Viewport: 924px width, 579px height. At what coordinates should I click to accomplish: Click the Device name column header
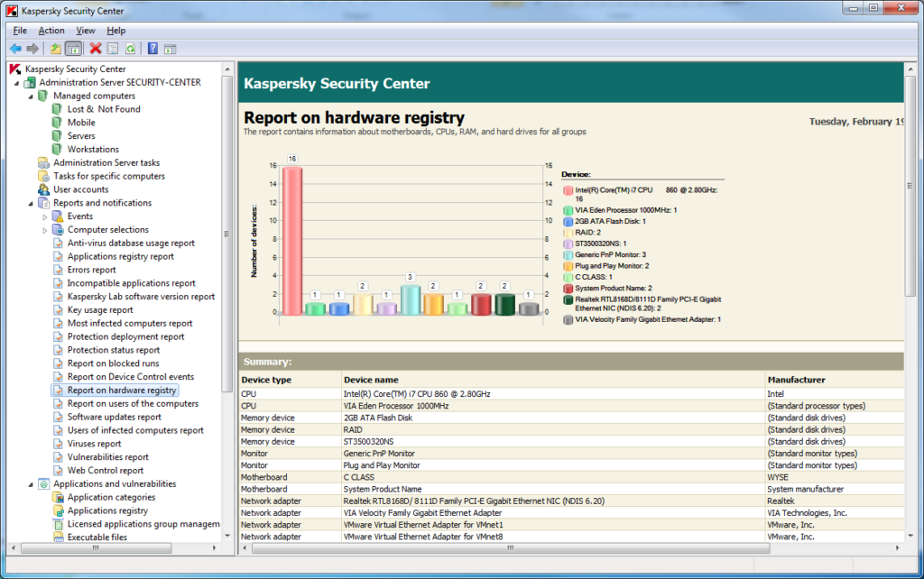click(553, 380)
